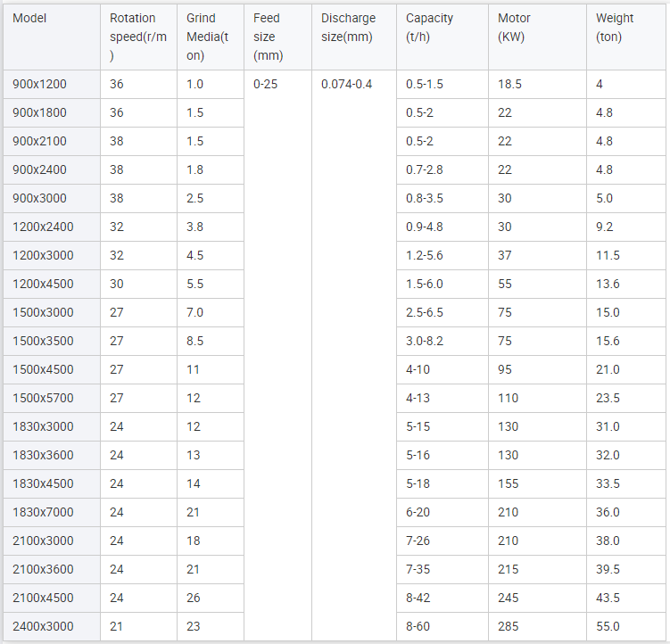Click capacity value 4-10
This screenshot has height=644, width=670.
coord(418,369)
